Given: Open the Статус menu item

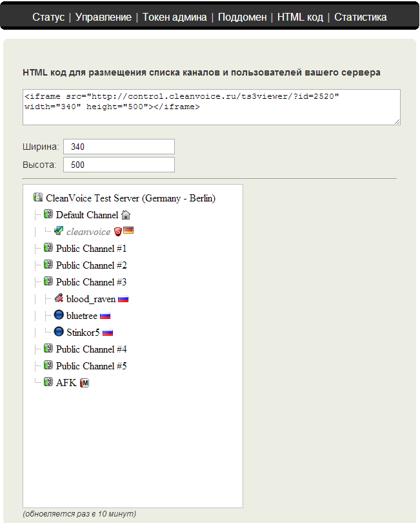Looking at the screenshot, I should [x=48, y=17].
